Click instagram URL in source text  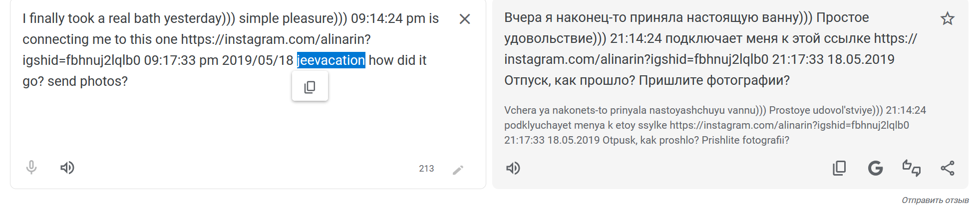pos(275,39)
